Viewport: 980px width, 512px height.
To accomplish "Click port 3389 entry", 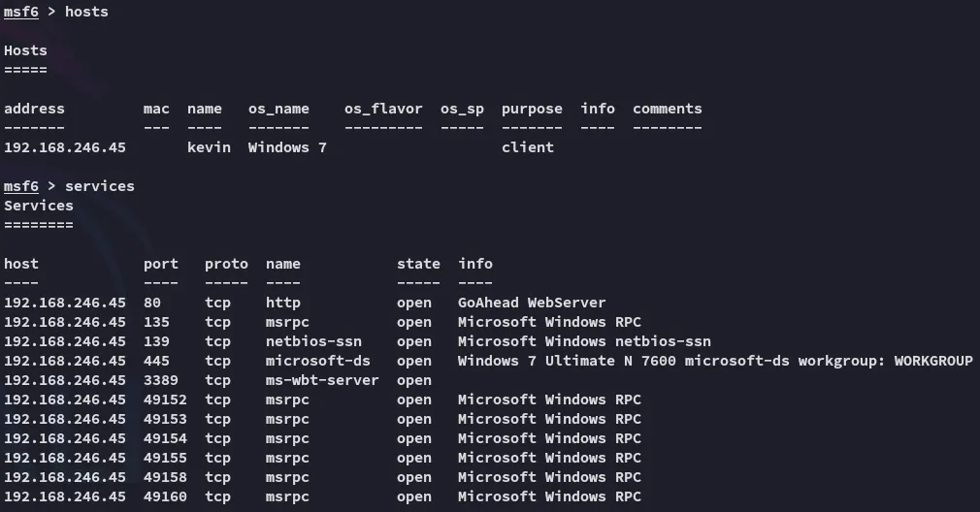I will pyautogui.click(x=161, y=380).
